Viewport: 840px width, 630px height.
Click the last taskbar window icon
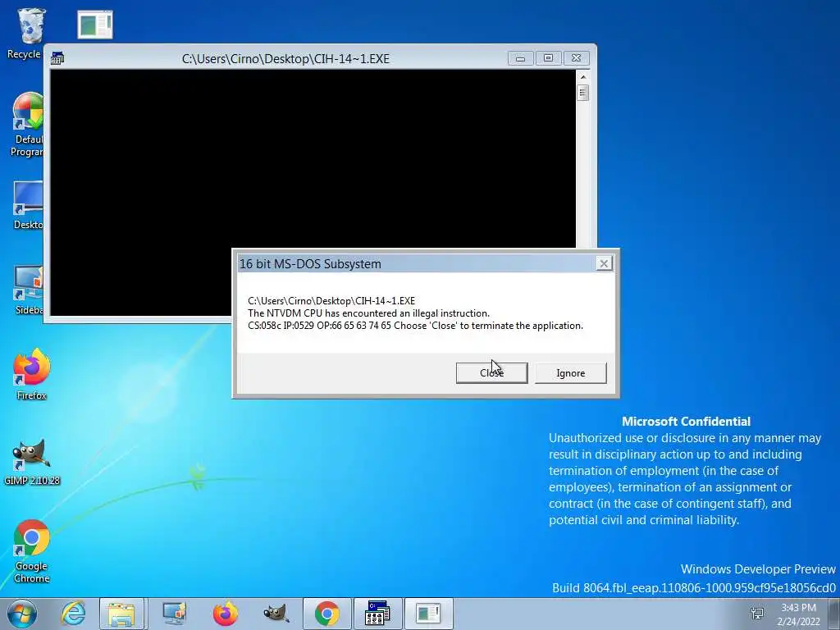(x=428, y=614)
